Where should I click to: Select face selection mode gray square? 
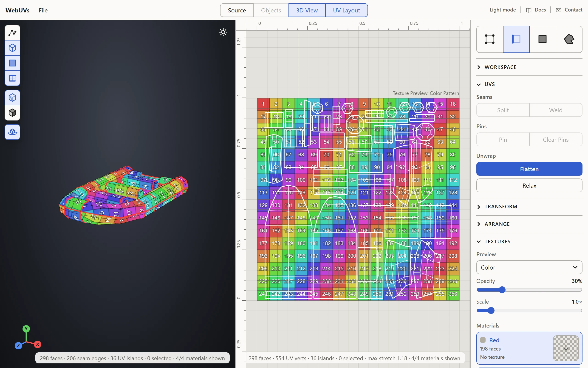point(543,39)
